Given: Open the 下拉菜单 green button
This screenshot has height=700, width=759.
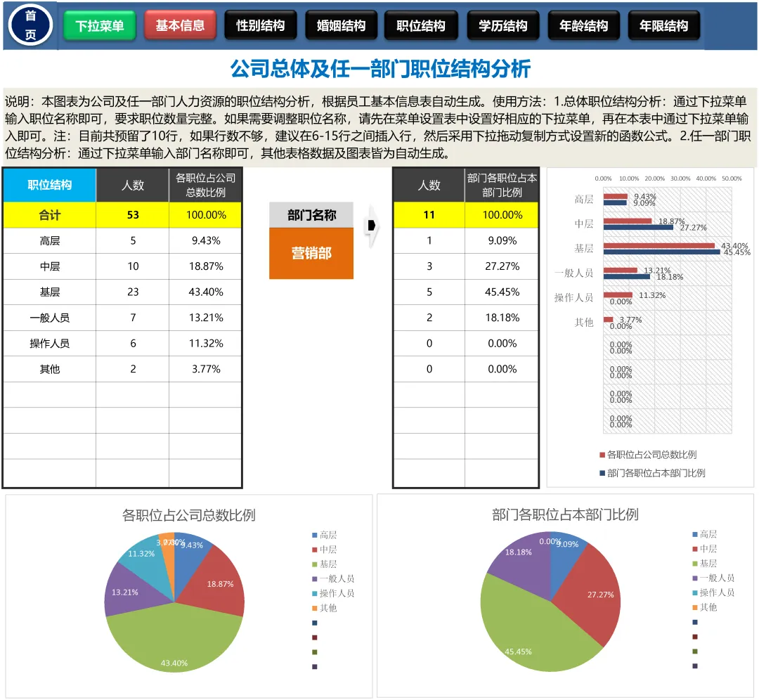Looking at the screenshot, I should [100, 25].
